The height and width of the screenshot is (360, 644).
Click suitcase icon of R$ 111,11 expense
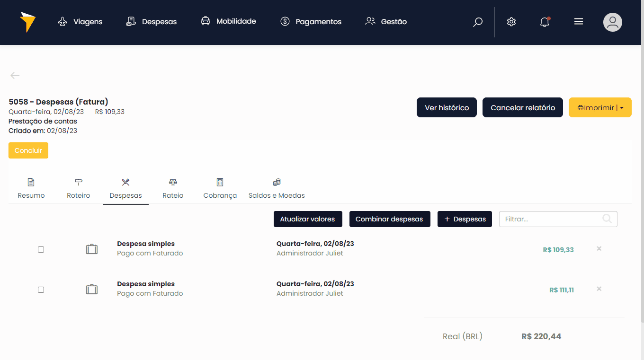click(92, 289)
